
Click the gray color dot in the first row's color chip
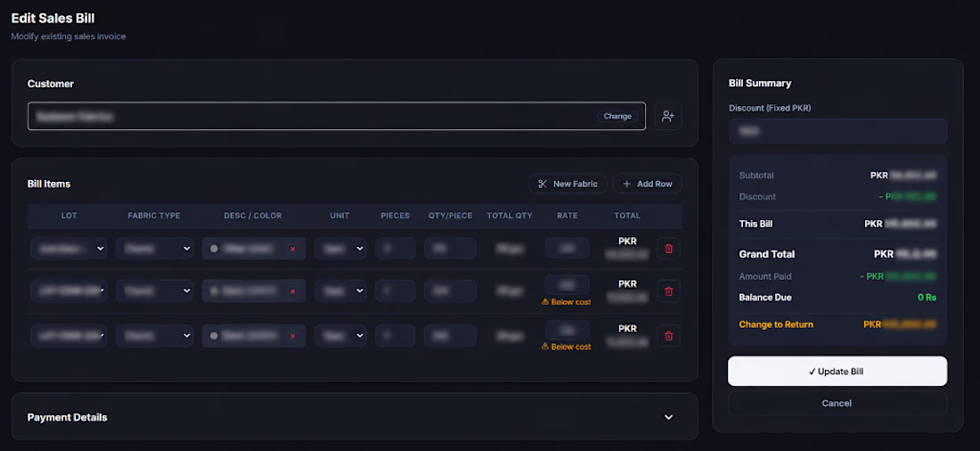point(214,249)
